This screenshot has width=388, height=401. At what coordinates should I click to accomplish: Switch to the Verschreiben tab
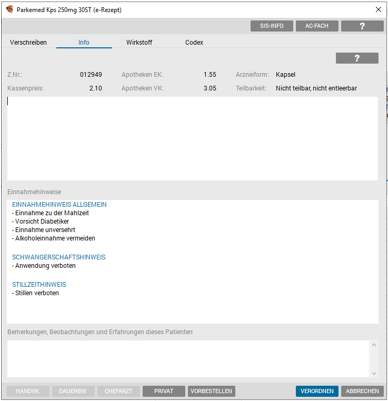pos(28,42)
